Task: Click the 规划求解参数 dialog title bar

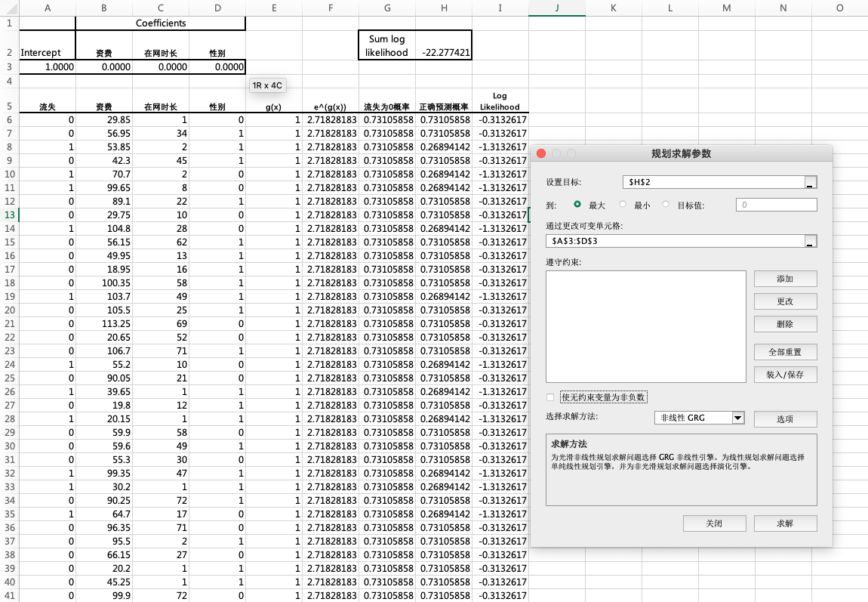Action: (x=682, y=153)
